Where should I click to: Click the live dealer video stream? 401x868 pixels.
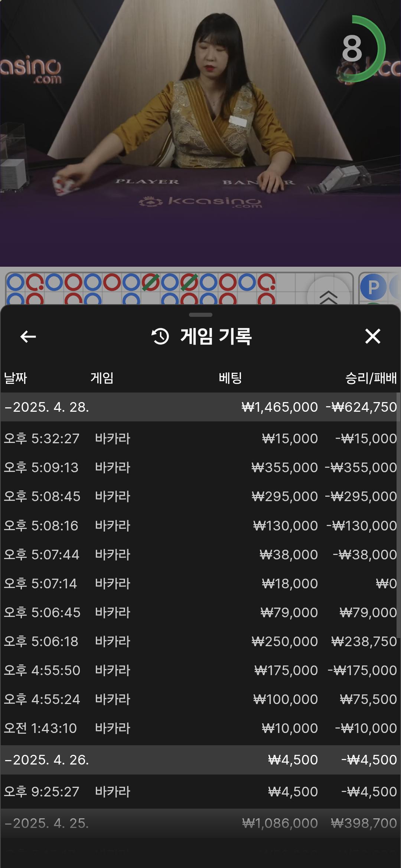coord(200,134)
